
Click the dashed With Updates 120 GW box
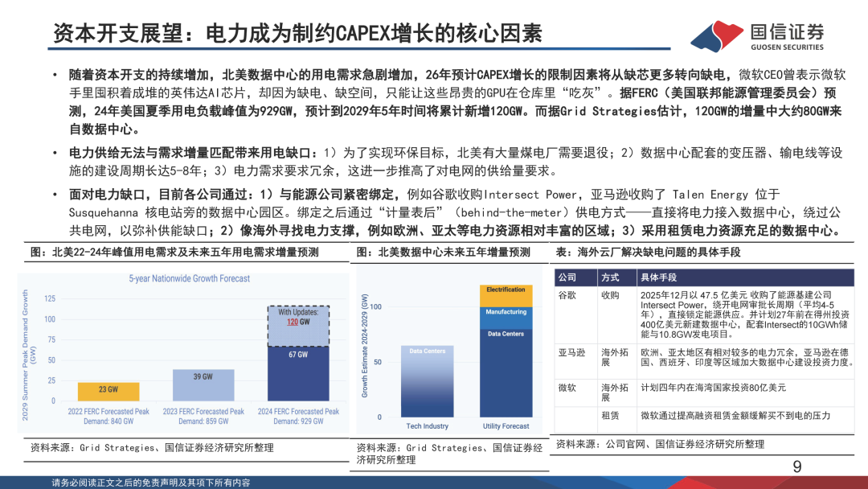(298, 327)
